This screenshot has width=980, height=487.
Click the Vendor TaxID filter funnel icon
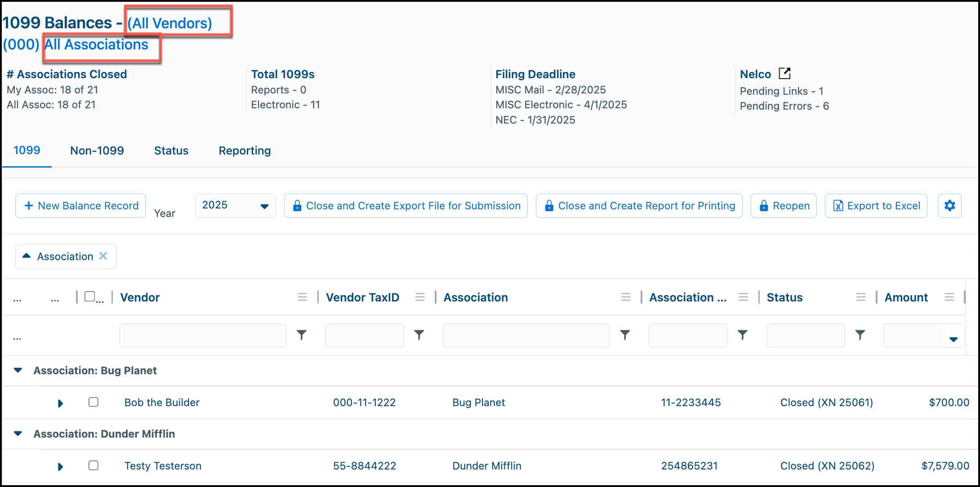[x=419, y=335]
